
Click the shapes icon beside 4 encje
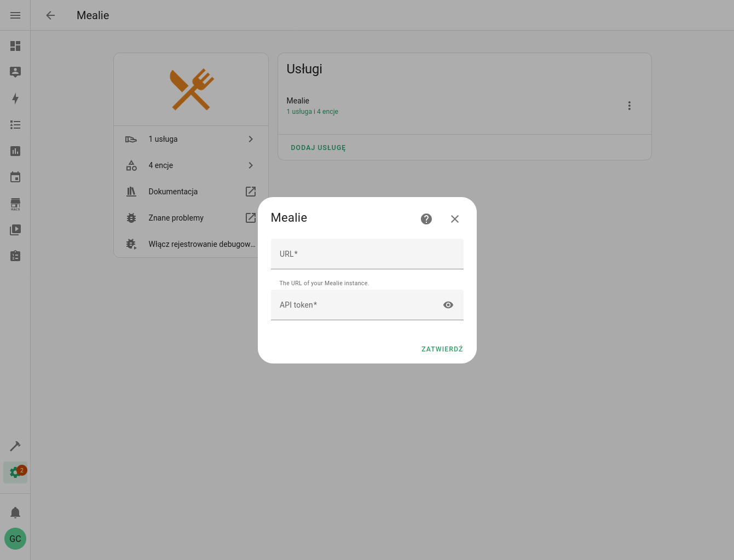click(131, 165)
